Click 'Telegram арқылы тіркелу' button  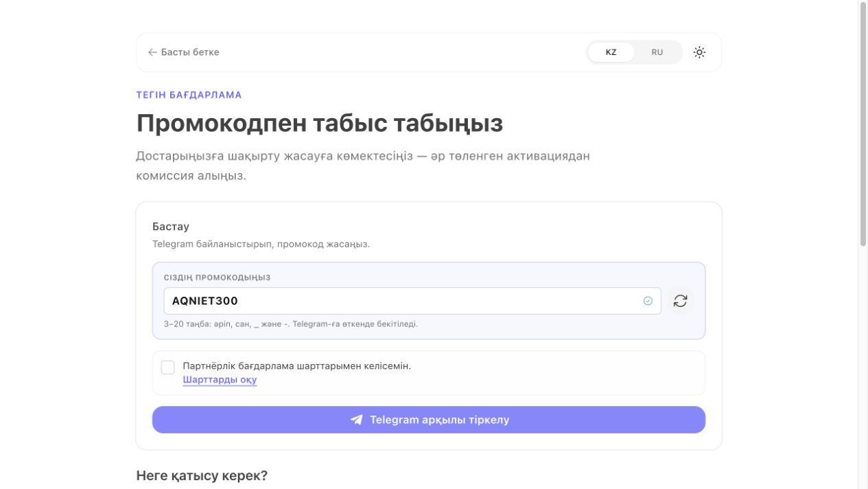[x=429, y=420]
